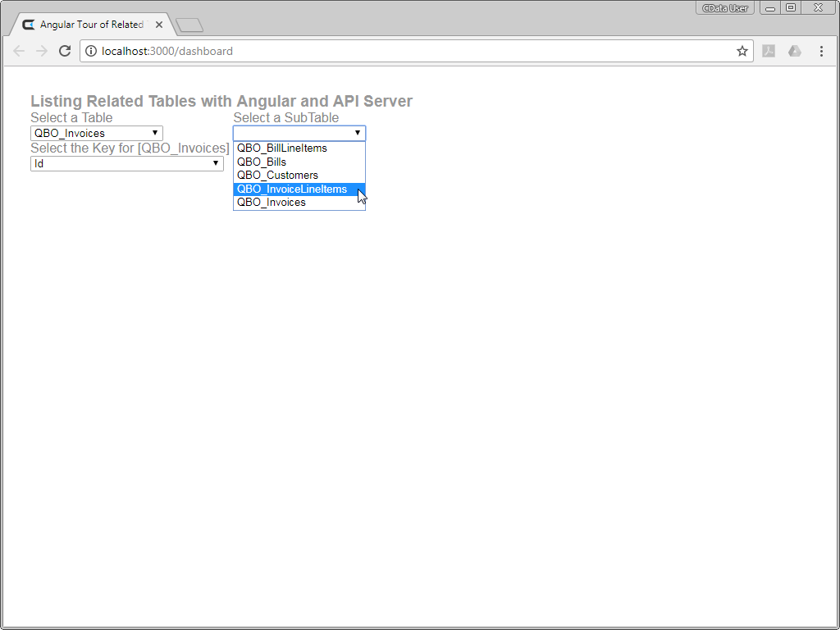This screenshot has height=630, width=840.
Task: Open the Select a Table dropdown
Action: coord(97,133)
